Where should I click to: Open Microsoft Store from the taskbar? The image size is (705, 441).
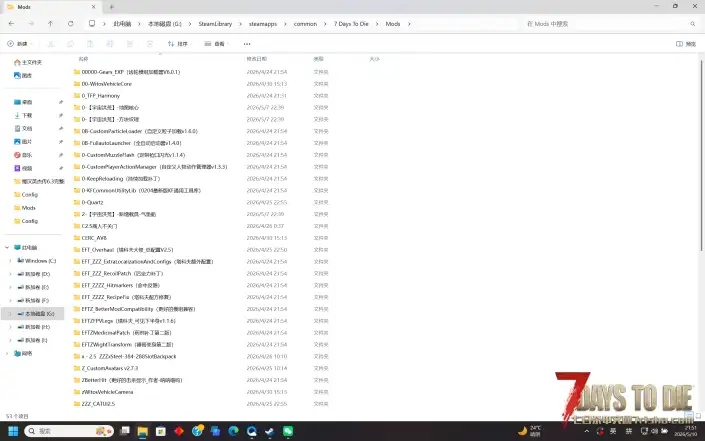(x=161, y=431)
